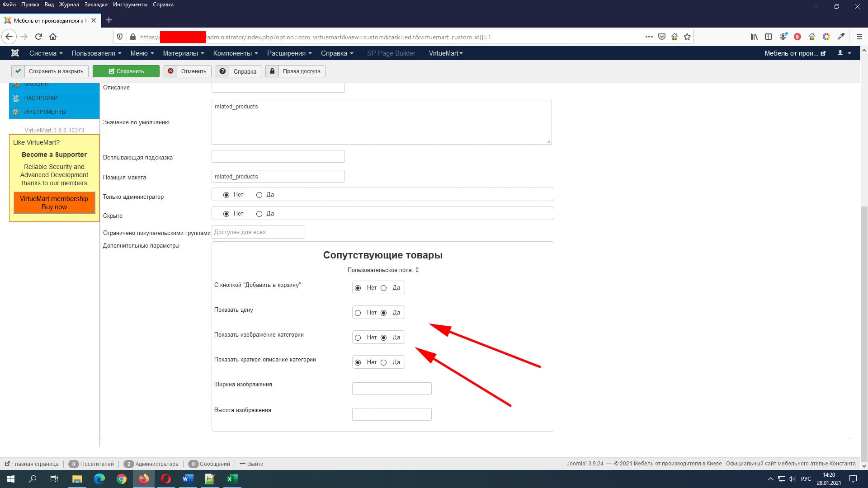This screenshot has height=488, width=868.
Task: Open 'Доступен для всех' shopper groups selector
Action: coord(258,232)
